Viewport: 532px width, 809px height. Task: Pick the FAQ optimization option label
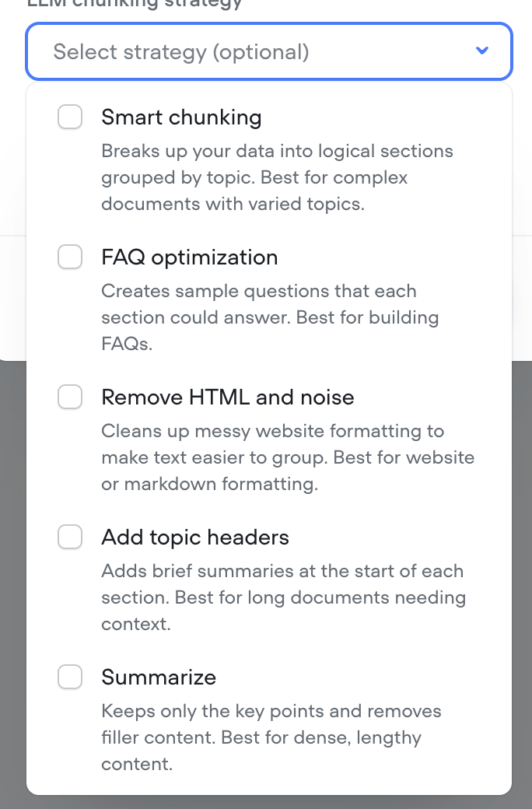pyautogui.click(x=189, y=257)
